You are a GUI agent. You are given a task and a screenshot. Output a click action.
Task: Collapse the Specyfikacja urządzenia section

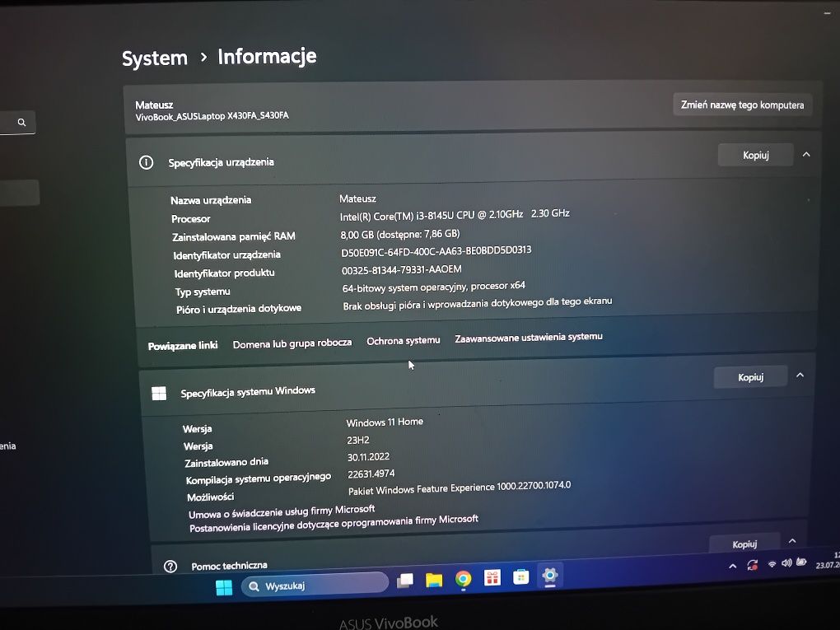click(x=806, y=154)
